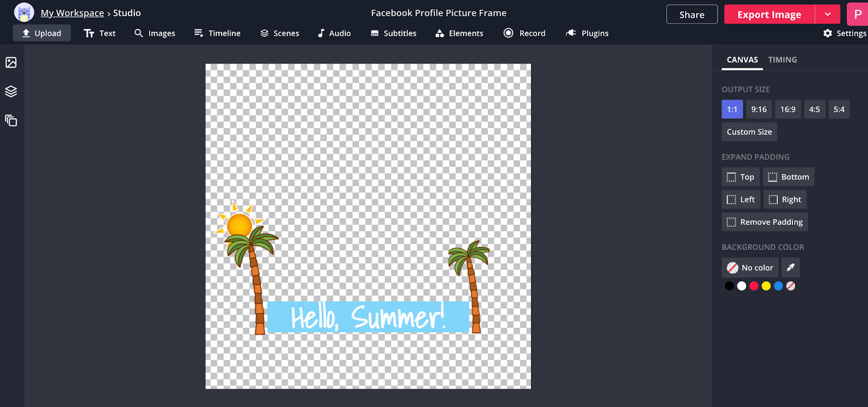Open the Timeline view
This screenshot has height=407, width=868.
click(218, 33)
